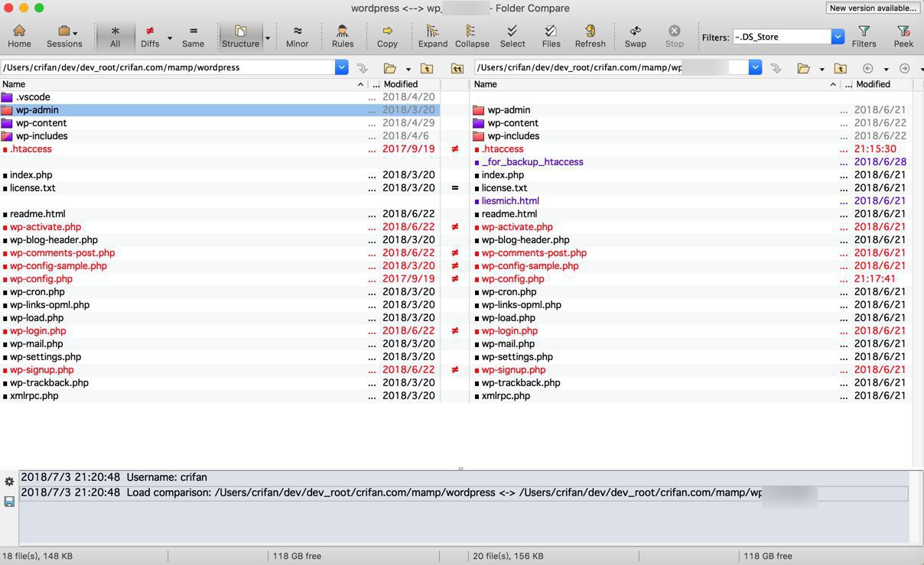Go to the Home view
The width and height of the screenshot is (924, 565).
(19, 36)
